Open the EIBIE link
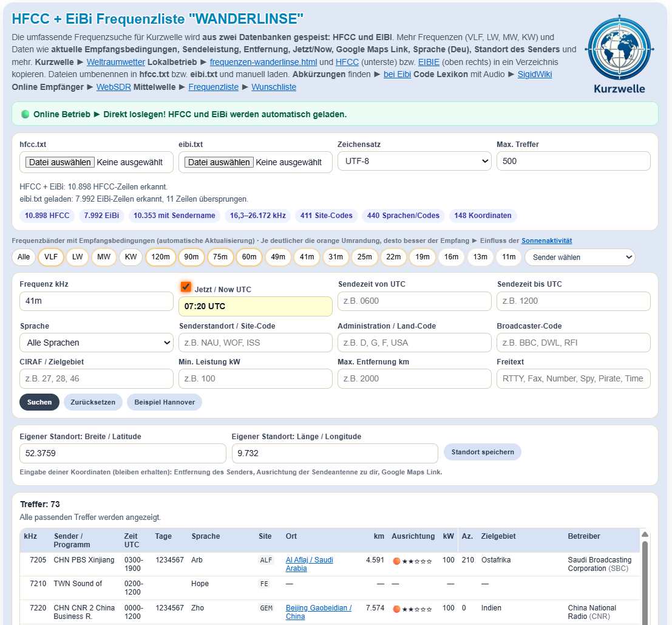The height and width of the screenshot is (625, 672). click(x=429, y=62)
